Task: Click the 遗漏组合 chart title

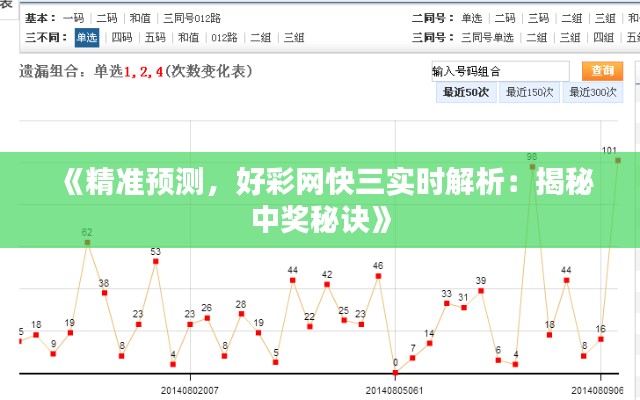Action: pos(136,71)
